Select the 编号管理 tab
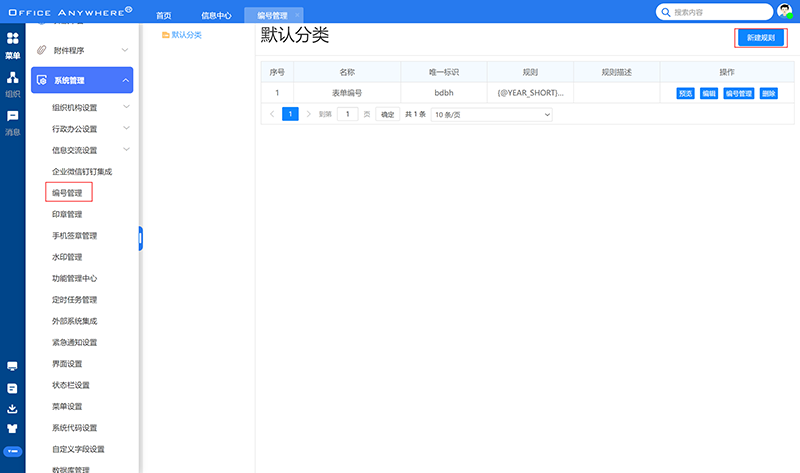The image size is (800, 473). [272, 15]
